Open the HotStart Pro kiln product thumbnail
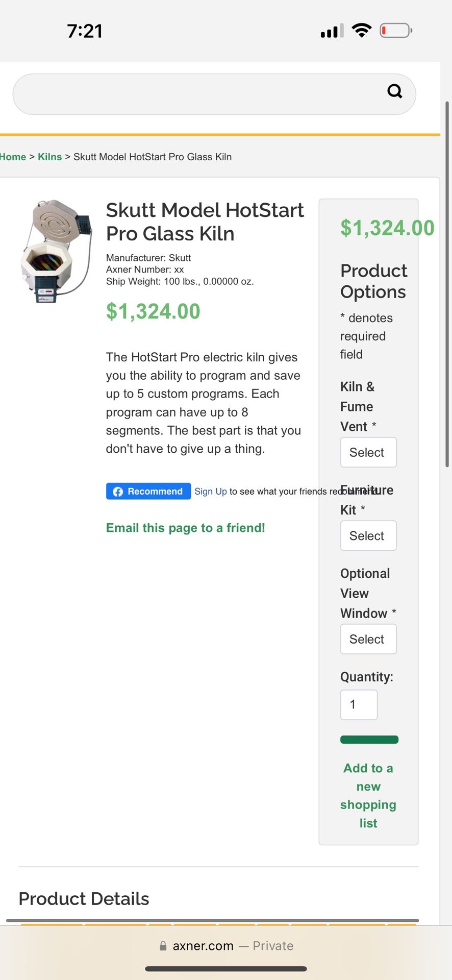This screenshot has height=980, width=452. click(x=56, y=251)
